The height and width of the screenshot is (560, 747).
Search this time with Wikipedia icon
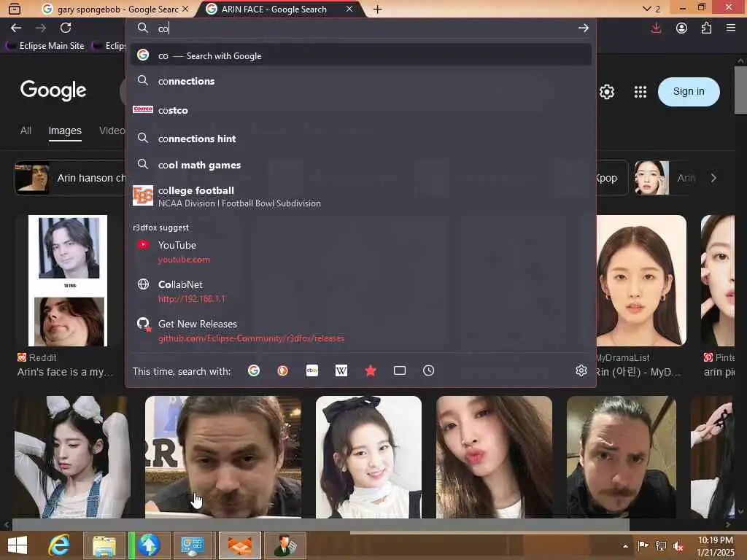341,370
